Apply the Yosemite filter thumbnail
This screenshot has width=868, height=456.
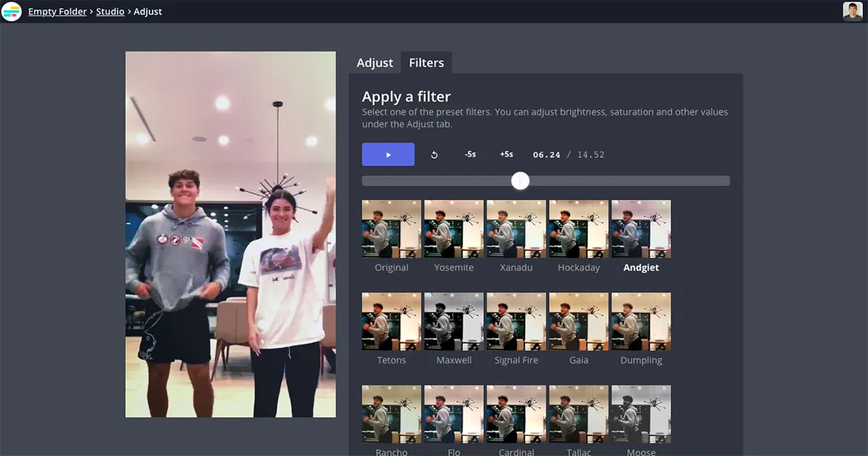pos(454,229)
